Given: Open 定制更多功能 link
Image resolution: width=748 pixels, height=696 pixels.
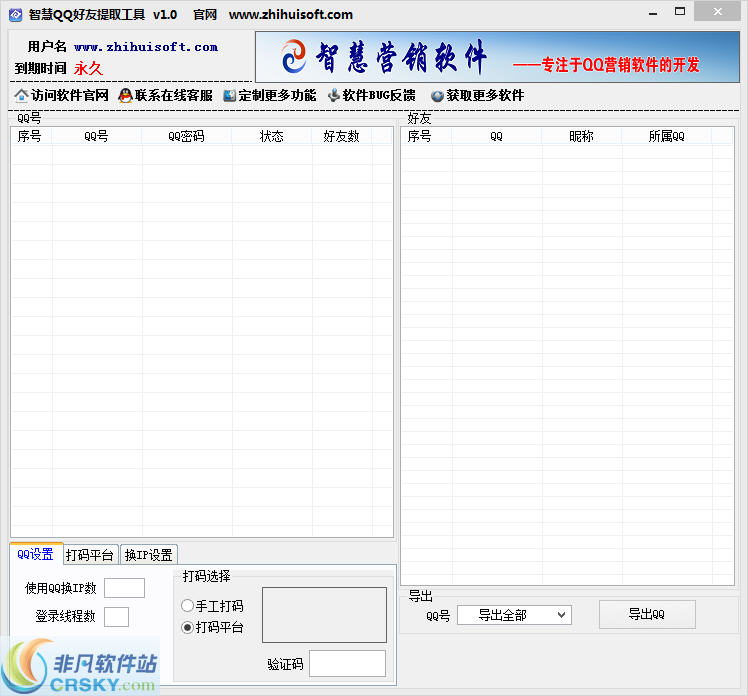Looking at the screenshot, I should click(x=277, y=95).
